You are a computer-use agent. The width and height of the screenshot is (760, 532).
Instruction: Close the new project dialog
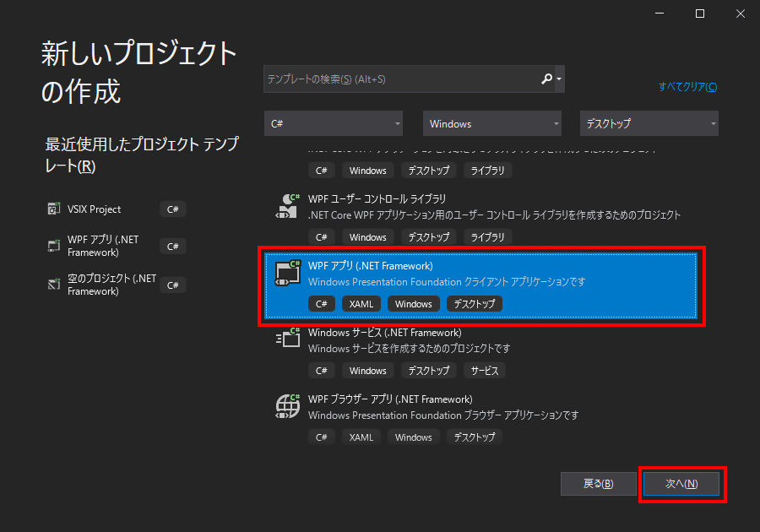pos(740,14)
